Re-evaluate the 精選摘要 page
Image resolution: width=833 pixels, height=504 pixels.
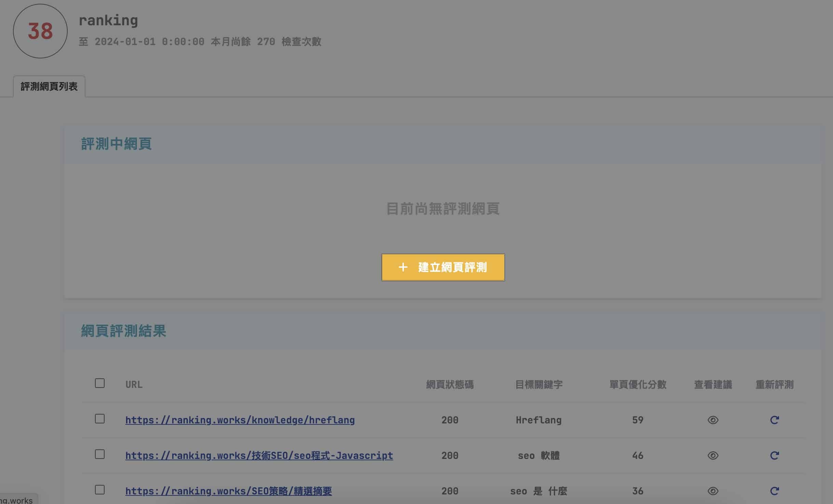click(x=774, y=491)
